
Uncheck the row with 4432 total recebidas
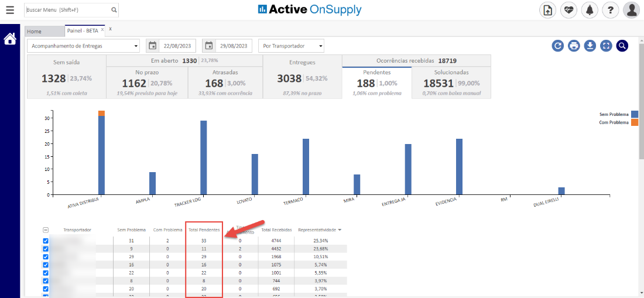tap(46, 249)
